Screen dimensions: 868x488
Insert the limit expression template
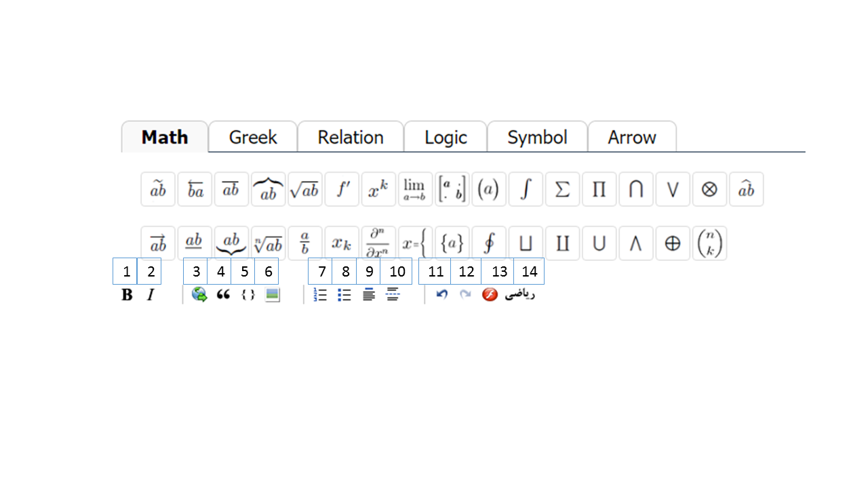click(414, 189)
